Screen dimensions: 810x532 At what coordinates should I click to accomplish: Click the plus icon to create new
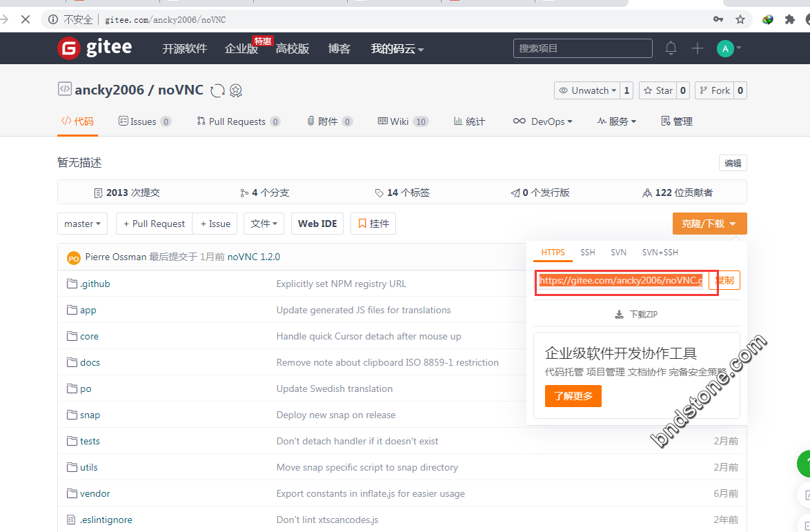click(x=698, y=48)
